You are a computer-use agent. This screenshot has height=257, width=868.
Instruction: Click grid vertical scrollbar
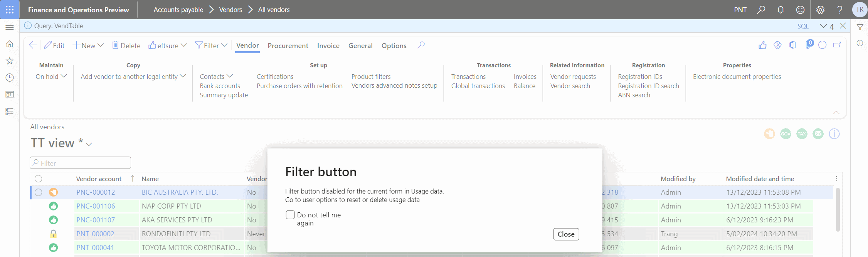(x=838, y=209)
